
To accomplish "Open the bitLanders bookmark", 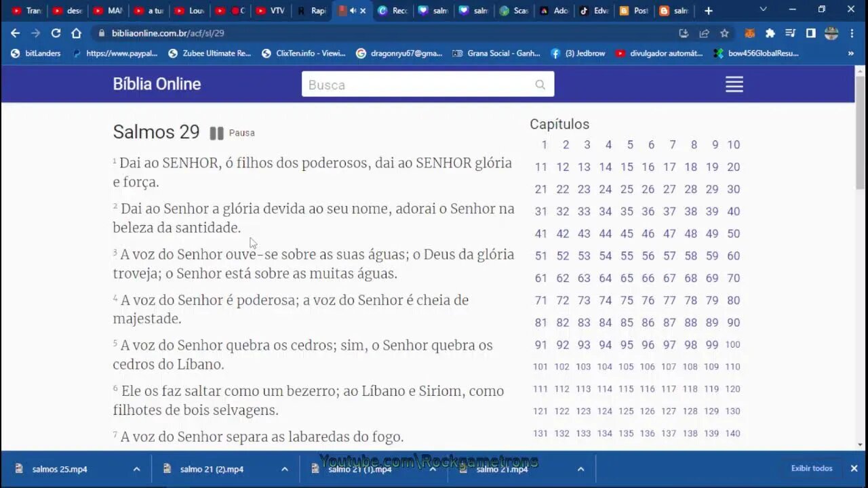I will 36,53.
